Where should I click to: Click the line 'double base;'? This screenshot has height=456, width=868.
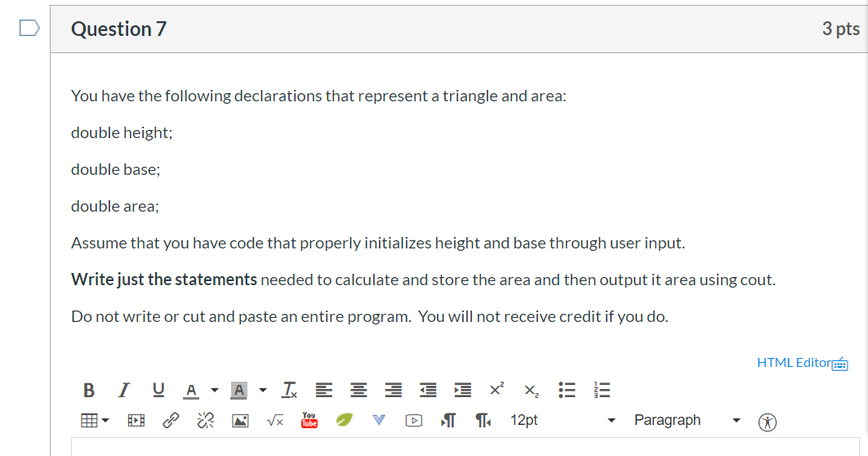click(x=116, y=169)
